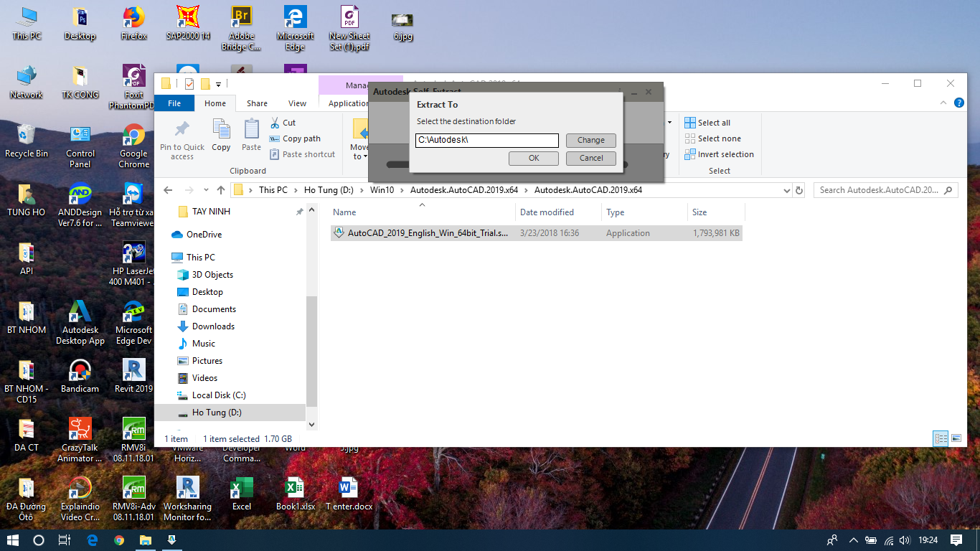Viewport: 980px width, 551px height.
Task: Click the Pin to Quick access icon
Action: [182, 130]
